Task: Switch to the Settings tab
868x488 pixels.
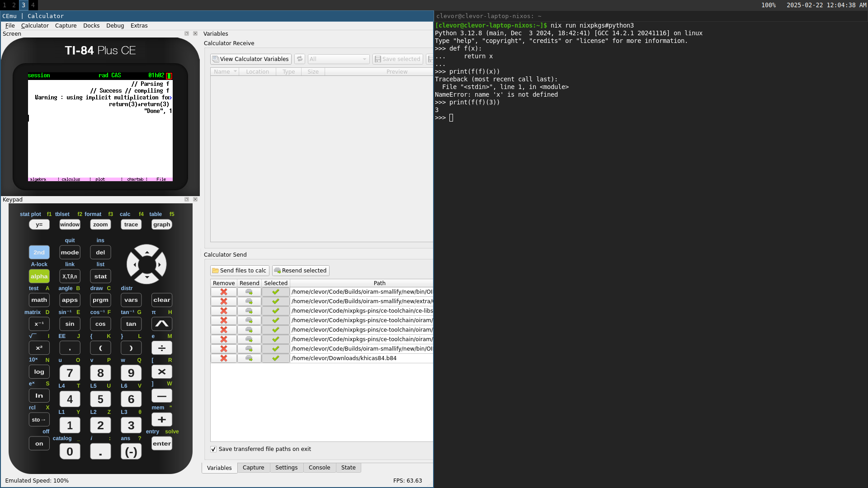Action: tap(287, 468)
